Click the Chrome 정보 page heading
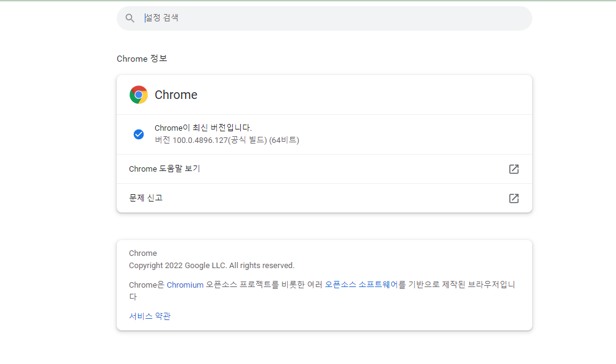Screen dimensions: 616x364 point(142,59)
